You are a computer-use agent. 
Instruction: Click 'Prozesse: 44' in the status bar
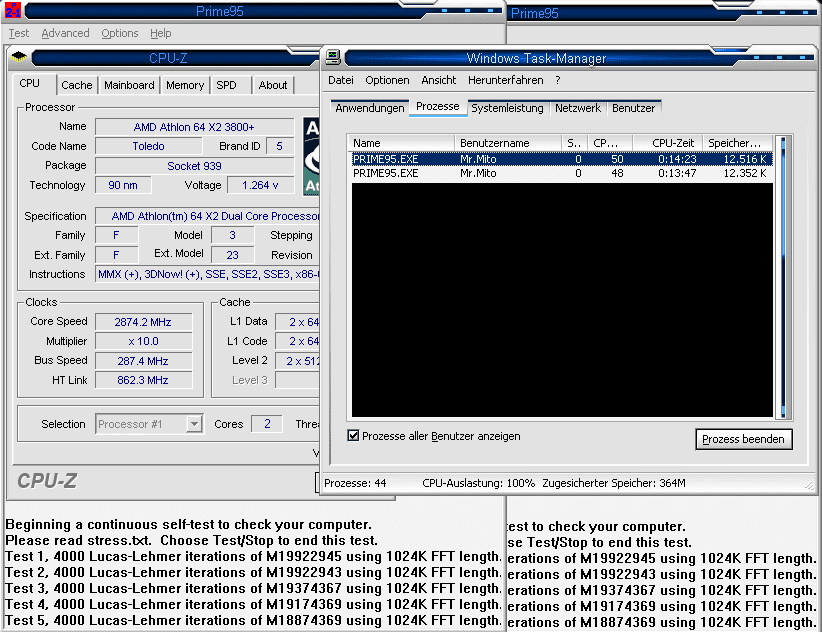[355, 483]
